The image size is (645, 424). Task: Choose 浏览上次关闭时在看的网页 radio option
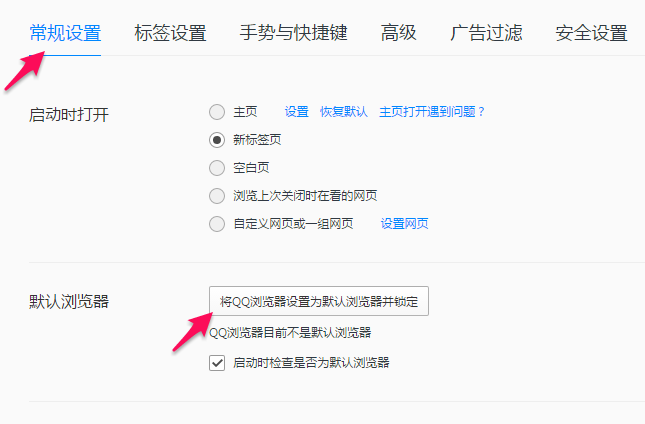217,196
